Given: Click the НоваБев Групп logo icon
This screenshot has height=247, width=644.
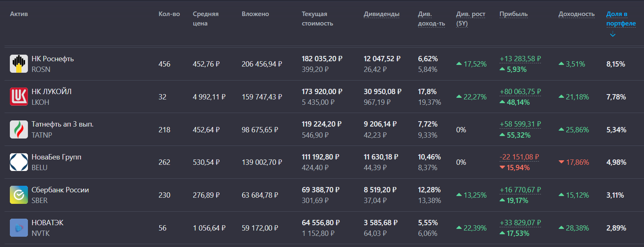Looking at the screenshot, I should click(18, 162).
